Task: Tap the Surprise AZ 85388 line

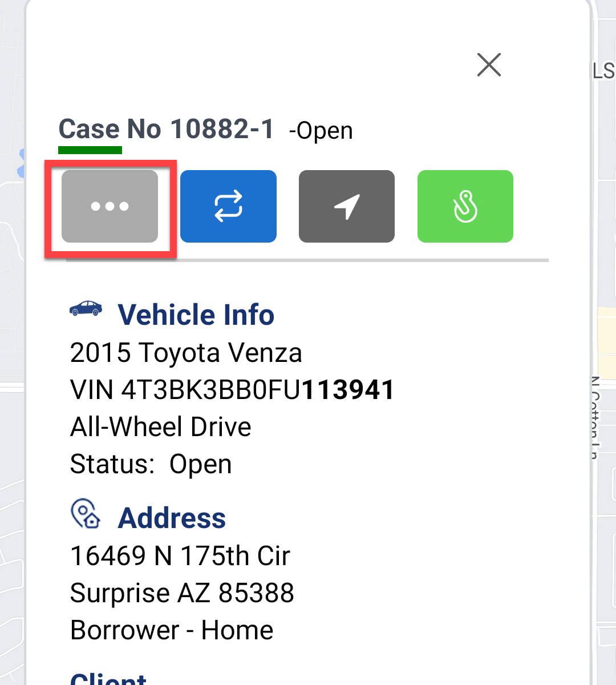Action: point(182,593)
